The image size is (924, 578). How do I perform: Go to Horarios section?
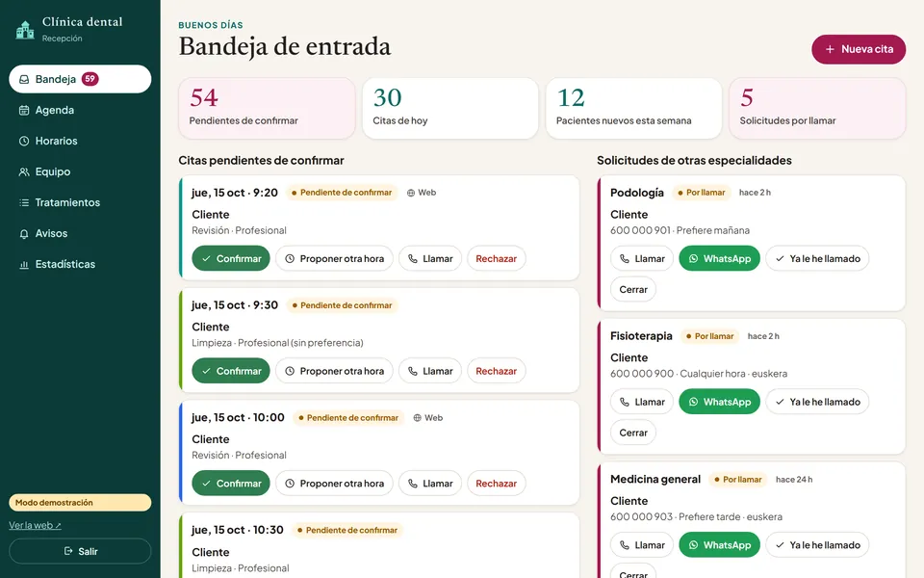(80, 141)
